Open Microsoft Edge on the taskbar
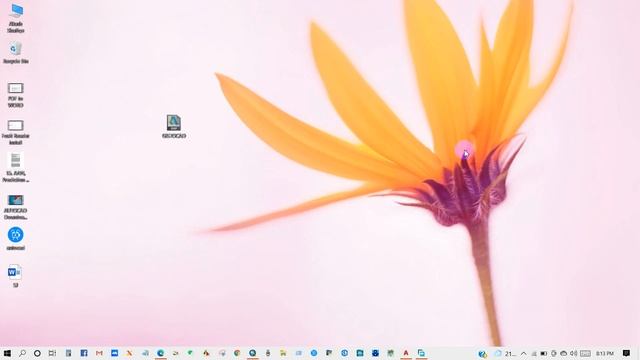The height and width of the screenshot is (360, 640). [x=160, y=353]
